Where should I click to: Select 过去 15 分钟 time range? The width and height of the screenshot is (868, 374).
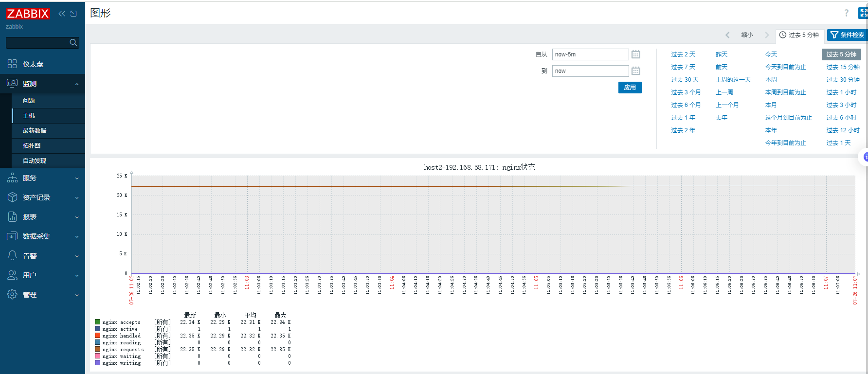click(x=843, y=67)
